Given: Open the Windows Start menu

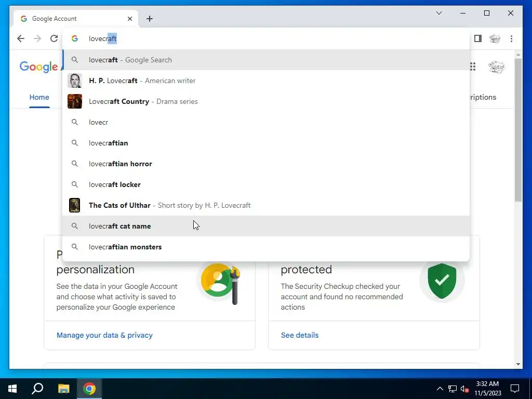Looking at the screenshot, I should pyautogui.click(x=12, y=389).
